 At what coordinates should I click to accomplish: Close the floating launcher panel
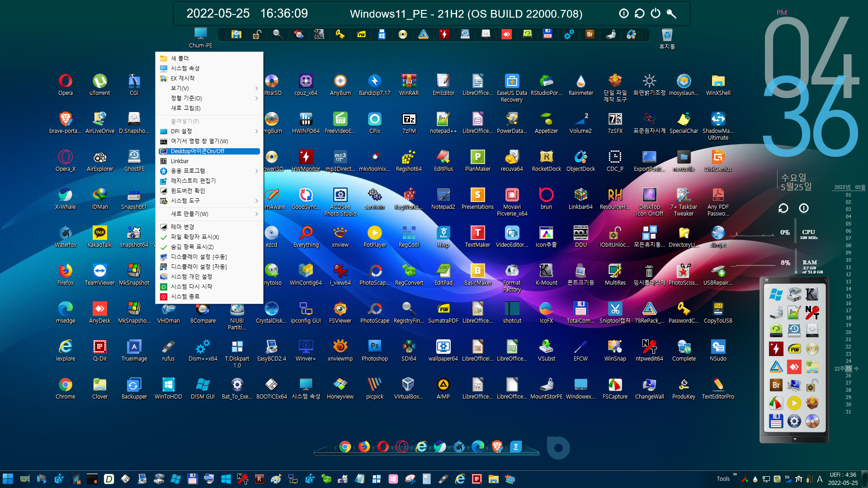coord(767,280)
